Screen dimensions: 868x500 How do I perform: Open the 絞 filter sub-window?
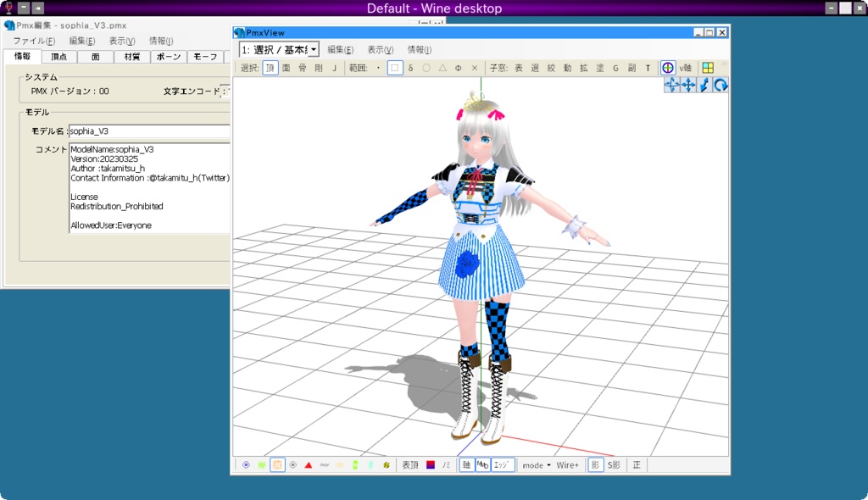(x=551, y=68)
